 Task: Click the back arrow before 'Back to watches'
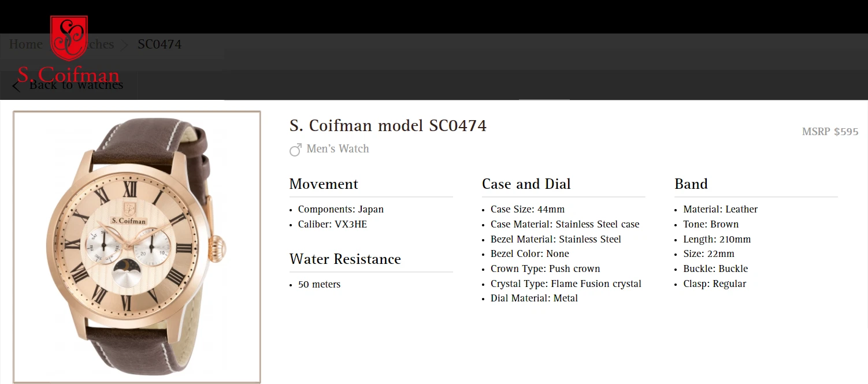coord(16,86)
